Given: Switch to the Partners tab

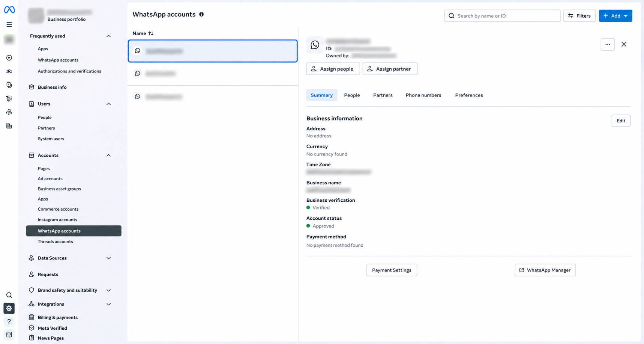Looking at the screenshot, I should (383, 95).
